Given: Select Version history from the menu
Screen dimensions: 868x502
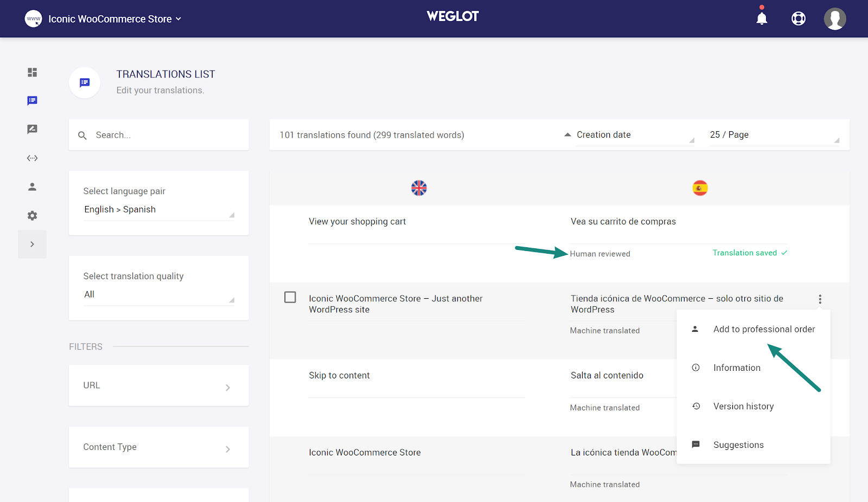Looking at the screenshot, I should point(754,406).
